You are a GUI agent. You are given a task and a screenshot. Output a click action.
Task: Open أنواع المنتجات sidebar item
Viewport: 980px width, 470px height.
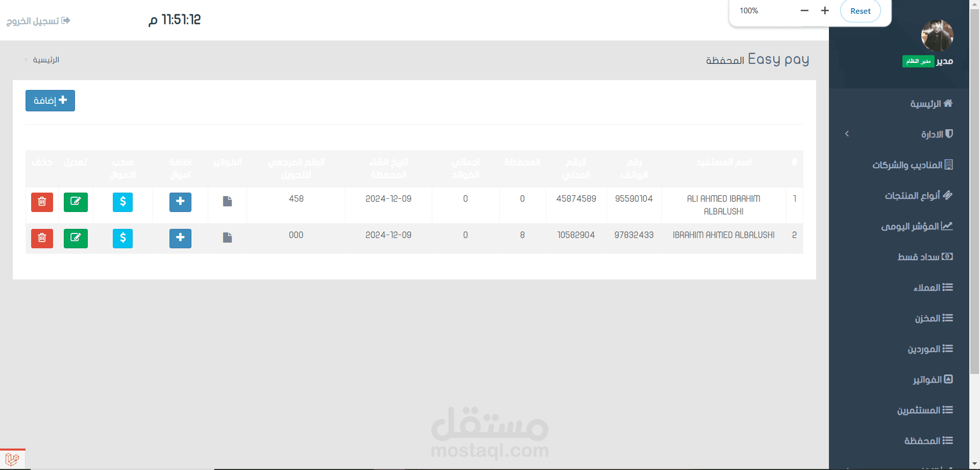point(918,196)
